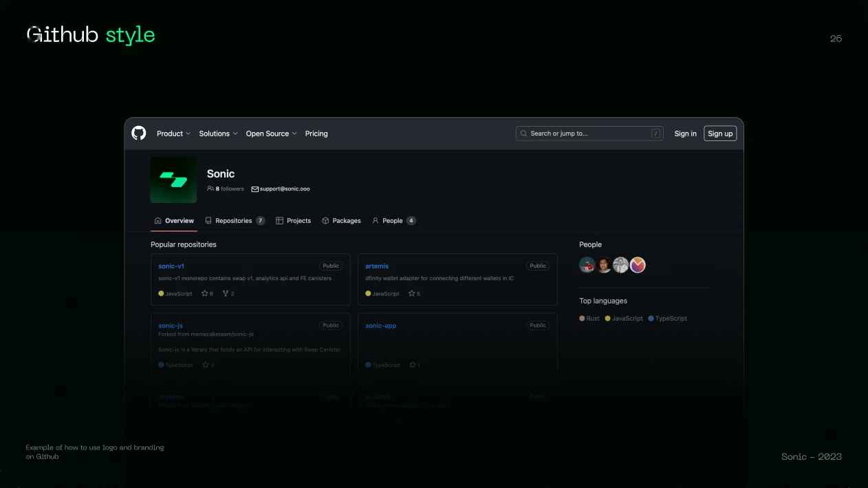Click the star count on artemis
Screen dimensions: 868x488
point(414,294)
